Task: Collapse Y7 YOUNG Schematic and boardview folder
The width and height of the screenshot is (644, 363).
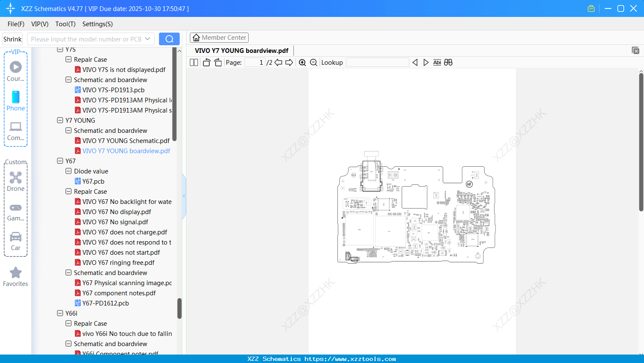Action: pos(69,131)
